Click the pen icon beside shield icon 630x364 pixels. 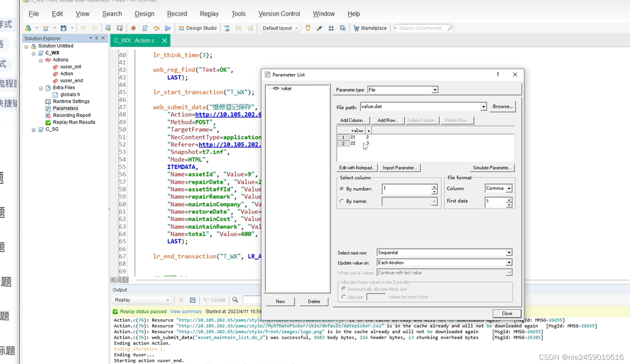tap(320, 28)
